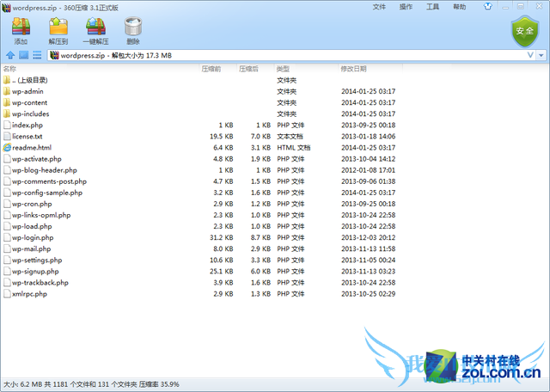Click the archive icon in address bar
The width and height of the screenshot is (550, 392).
[x=54, y=55]
